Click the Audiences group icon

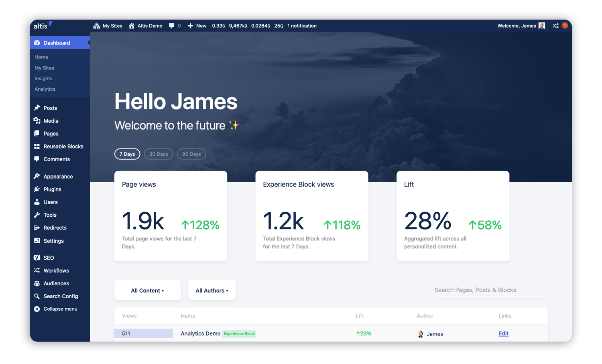(x=37, y=283)
